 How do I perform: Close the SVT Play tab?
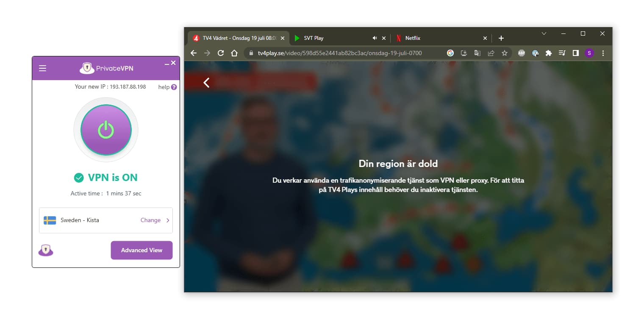pos(384,38)
